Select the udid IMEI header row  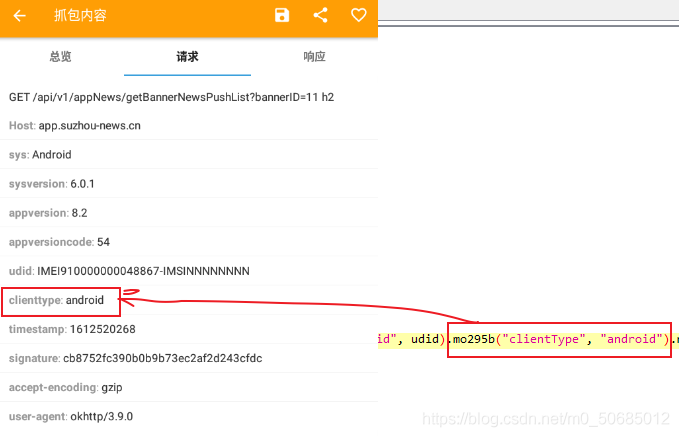(x=189, y=271)
